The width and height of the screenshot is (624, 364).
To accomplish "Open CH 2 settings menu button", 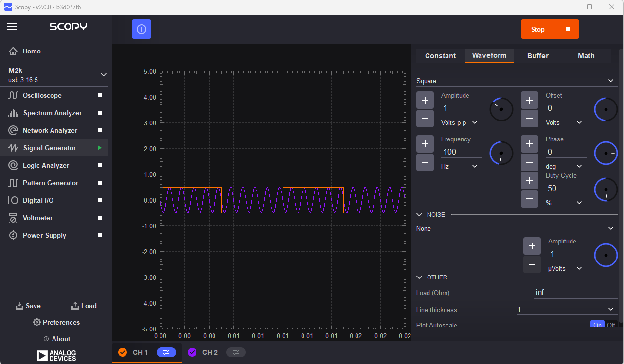I will (236, 352).
